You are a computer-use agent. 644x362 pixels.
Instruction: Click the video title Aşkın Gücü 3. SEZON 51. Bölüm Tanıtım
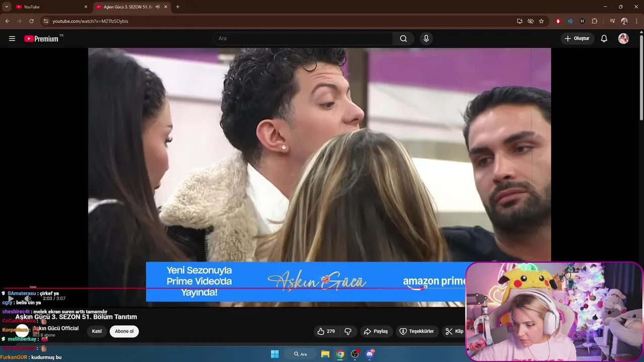tap(76, 317)
